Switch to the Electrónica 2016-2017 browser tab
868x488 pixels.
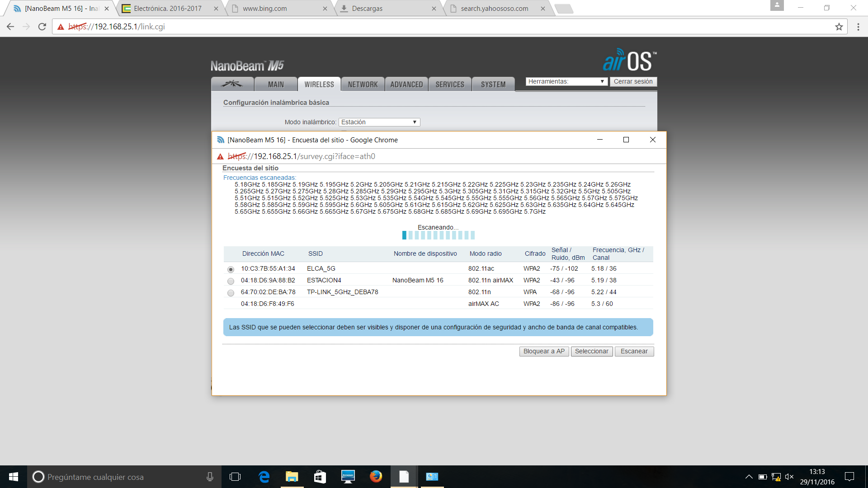coord(167,9)
